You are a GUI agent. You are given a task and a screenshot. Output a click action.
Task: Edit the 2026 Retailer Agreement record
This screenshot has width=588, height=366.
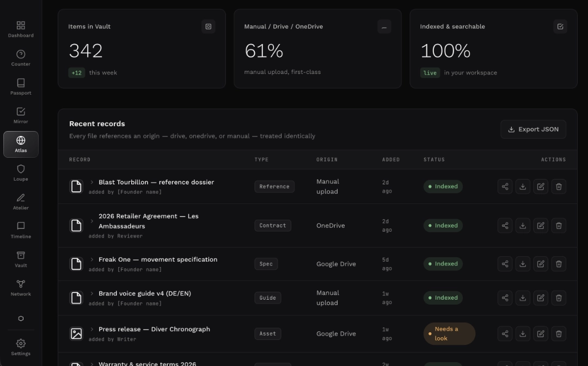[541, 226]
